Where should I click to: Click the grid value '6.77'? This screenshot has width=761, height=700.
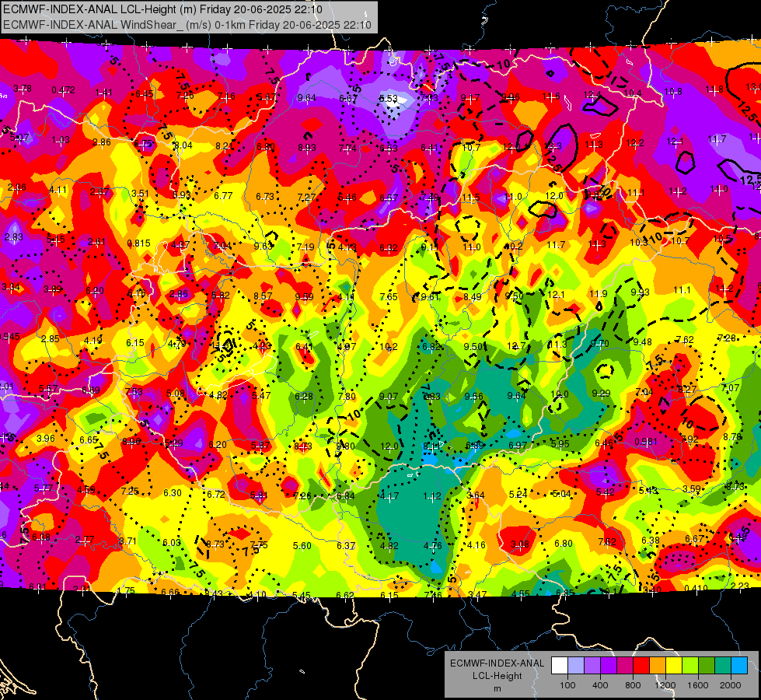tap(223, 196)
